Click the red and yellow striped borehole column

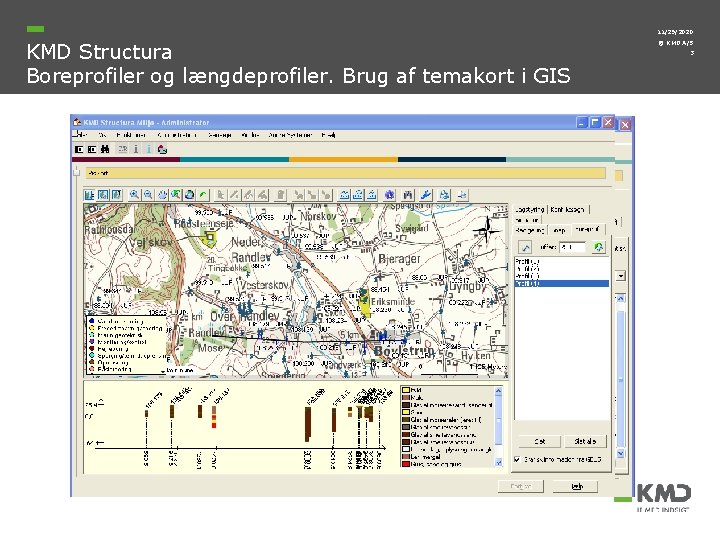coord(214,416)
